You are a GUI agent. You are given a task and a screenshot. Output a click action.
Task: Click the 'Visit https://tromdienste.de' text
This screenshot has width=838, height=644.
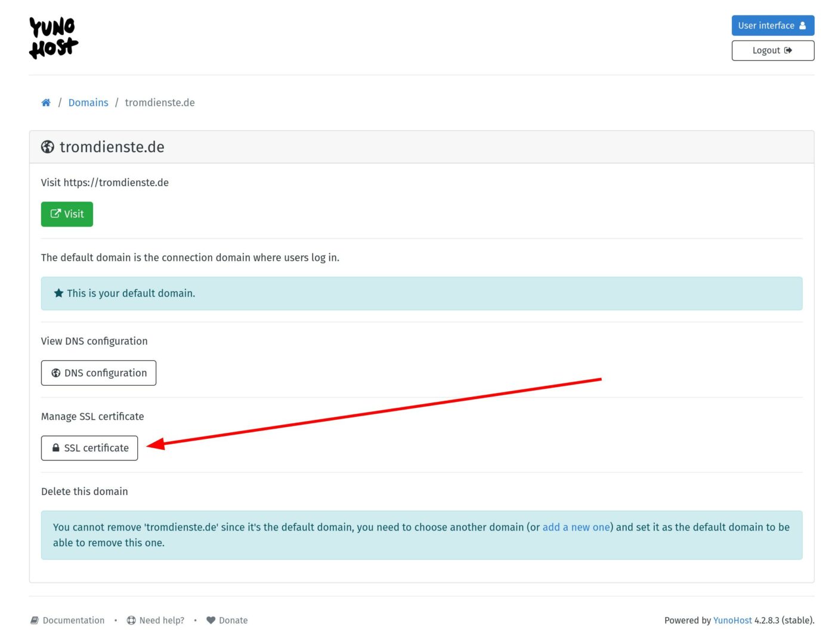coord(105,182)
